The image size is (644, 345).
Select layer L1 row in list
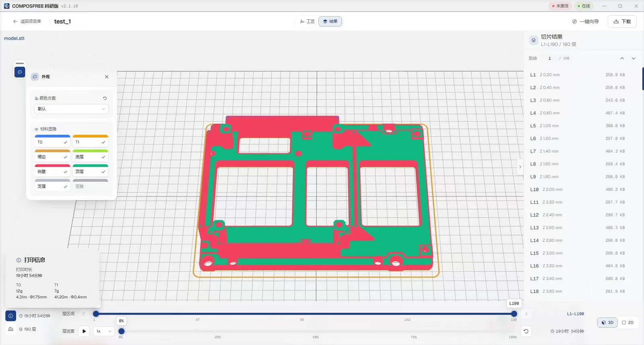click(x=578, y=75)
